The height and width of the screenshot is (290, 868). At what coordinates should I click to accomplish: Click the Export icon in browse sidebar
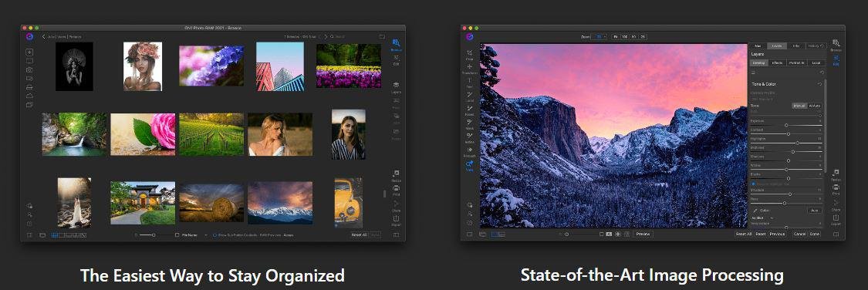[x=396, y=221]
